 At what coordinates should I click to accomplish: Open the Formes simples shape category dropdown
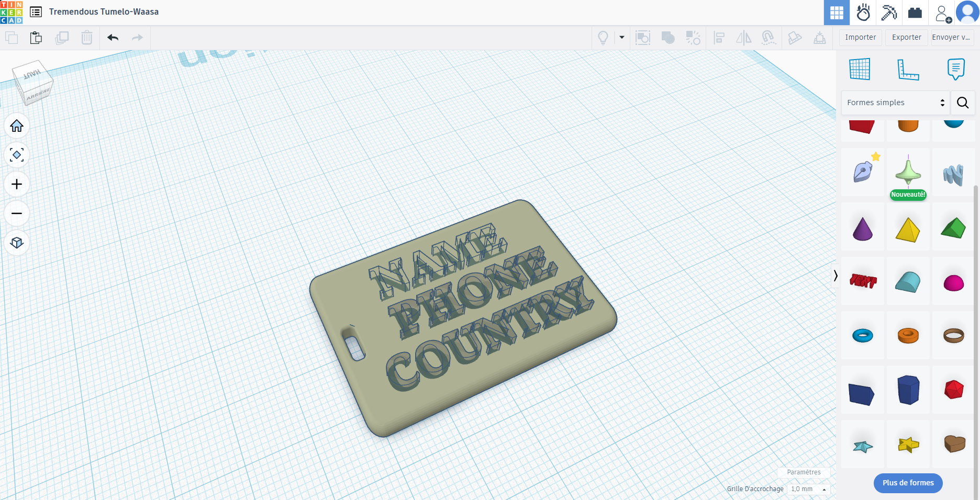pos(895,103)
